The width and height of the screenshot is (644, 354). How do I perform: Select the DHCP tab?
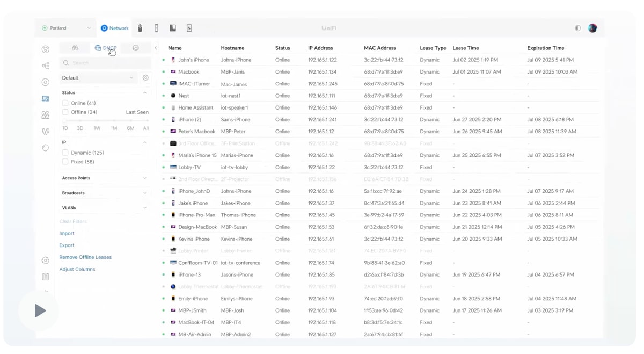point(106,48)
